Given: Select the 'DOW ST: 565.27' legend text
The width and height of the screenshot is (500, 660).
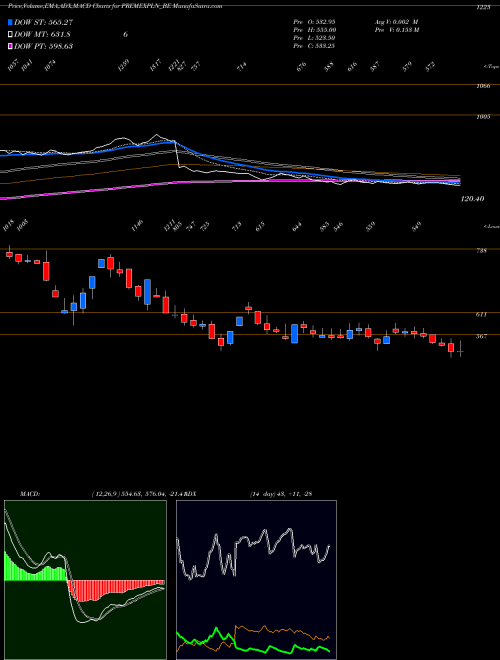Looking at the screenshot, I should click(43, 22).
